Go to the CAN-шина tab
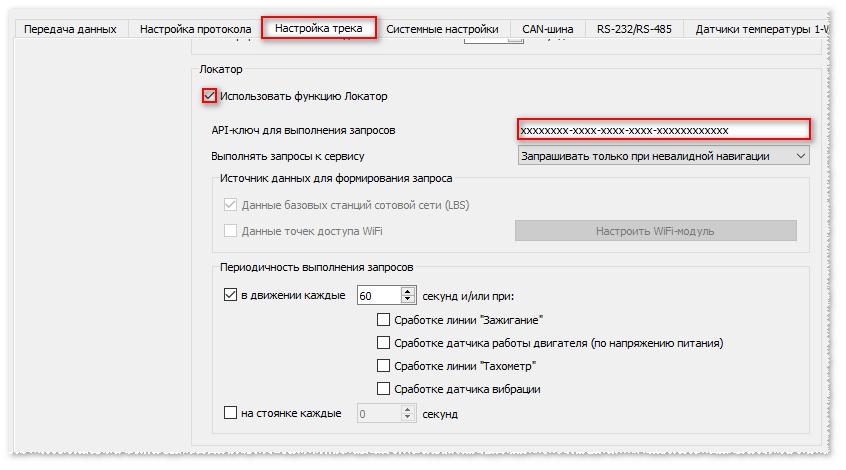The image size is (846, 470). pos(547,29)
